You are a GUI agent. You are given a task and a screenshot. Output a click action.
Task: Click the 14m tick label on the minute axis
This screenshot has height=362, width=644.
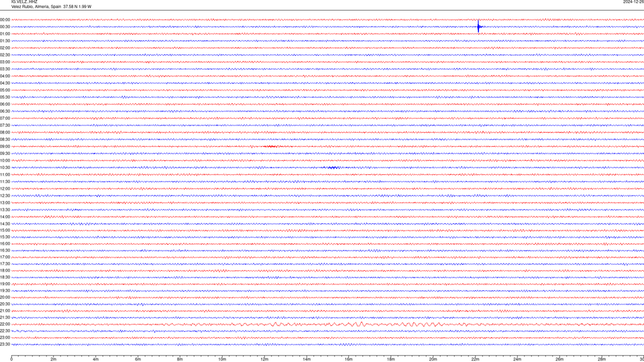click(307, 359)
